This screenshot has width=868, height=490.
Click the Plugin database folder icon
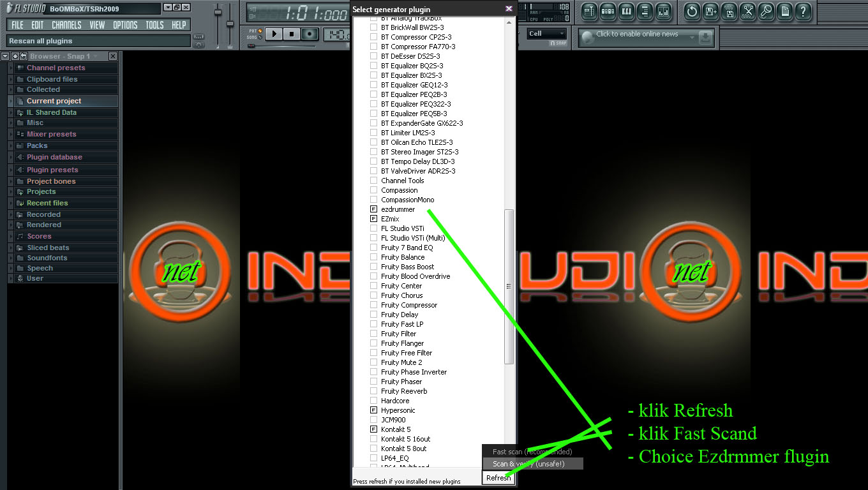(x=20, y=157)
